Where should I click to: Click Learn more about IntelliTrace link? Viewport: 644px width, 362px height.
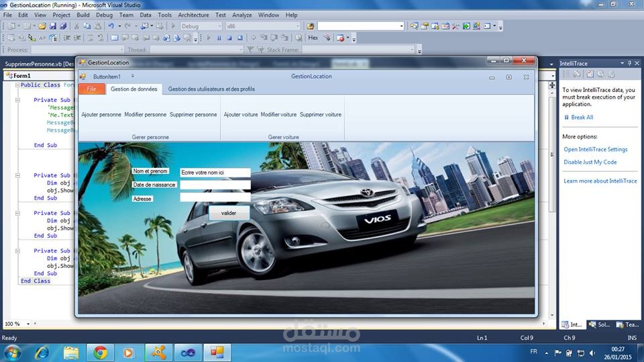tap(600, 181)
